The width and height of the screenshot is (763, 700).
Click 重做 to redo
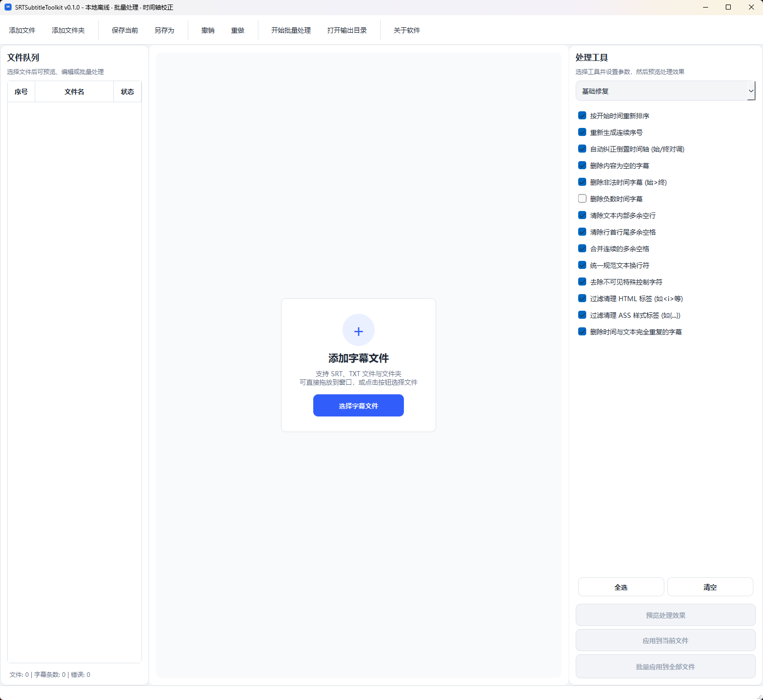[238, 30]
